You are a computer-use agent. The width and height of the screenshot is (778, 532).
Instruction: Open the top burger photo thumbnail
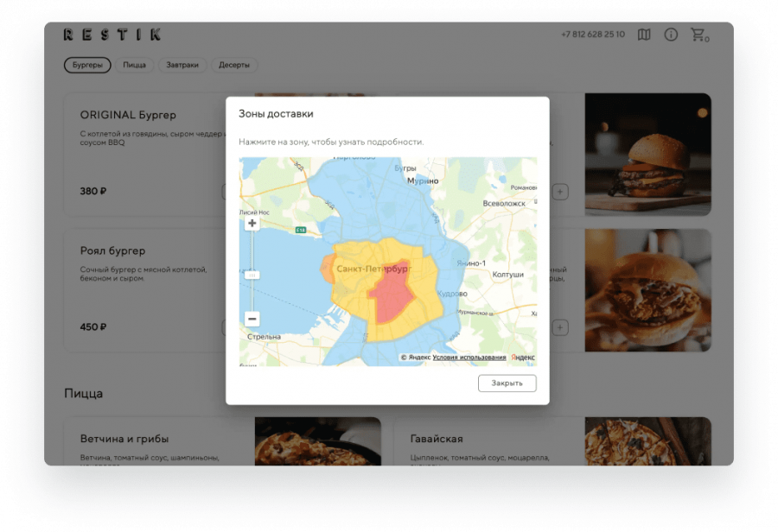[648, 155]
